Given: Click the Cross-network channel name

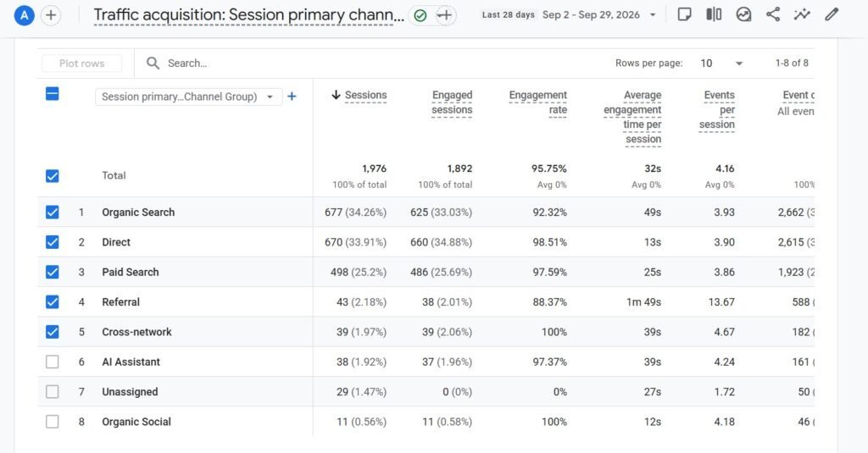Looking at the screenshot, I should click(136, 332).
